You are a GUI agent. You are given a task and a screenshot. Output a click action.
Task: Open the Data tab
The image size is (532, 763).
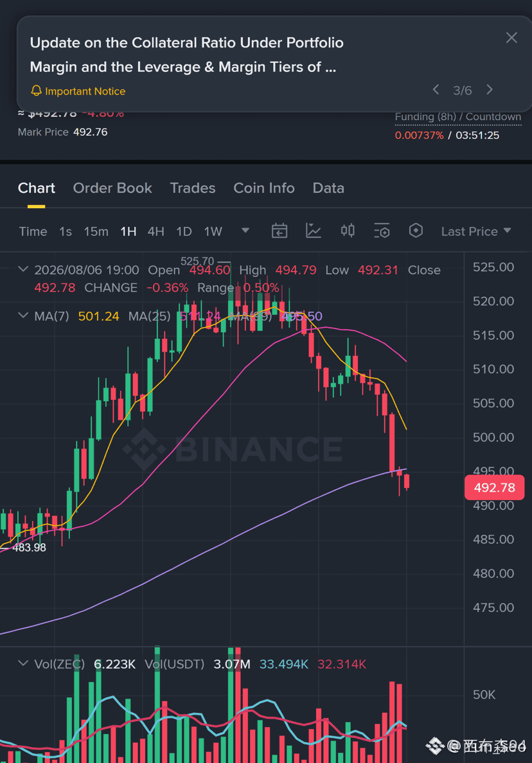[x=328, y=188]
